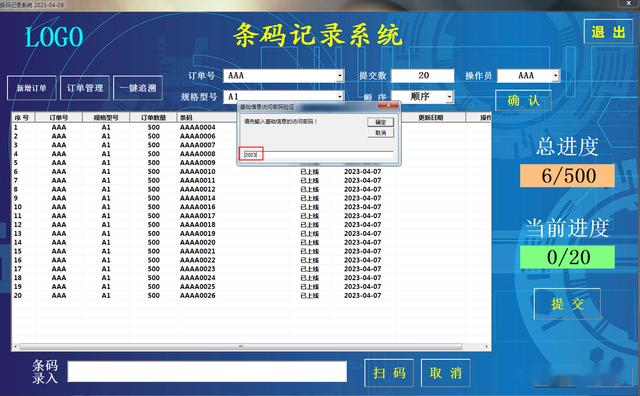Viewport: 640px width, 396px height.
Task: Select barcode cell AAAA0023
Action: coord(198,269)
